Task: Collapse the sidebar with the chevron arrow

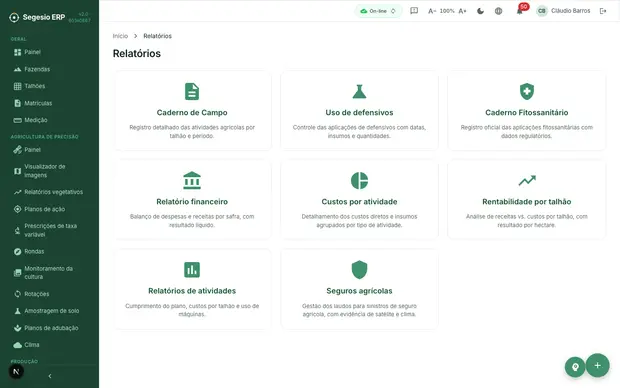Action: [50, 376]
